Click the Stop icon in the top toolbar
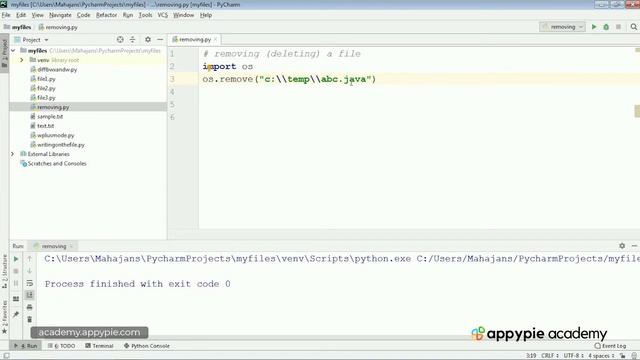The width and height of the screenshot is (640, 360). [618, 27]
